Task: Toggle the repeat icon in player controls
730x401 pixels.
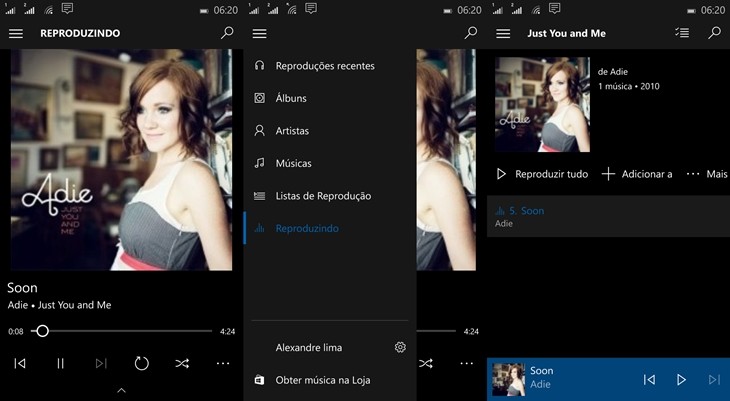Action: (x=142, y=363)
